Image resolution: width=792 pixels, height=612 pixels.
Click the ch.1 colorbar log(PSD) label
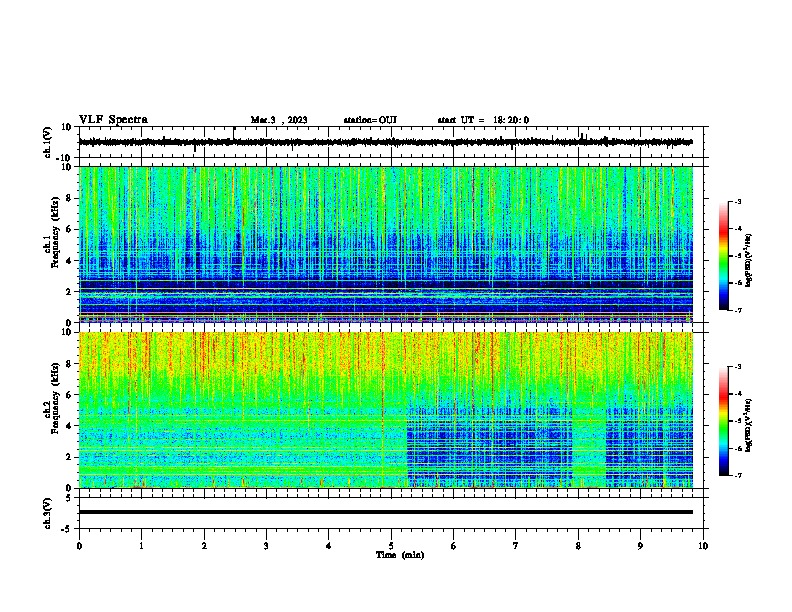(749, 260)
